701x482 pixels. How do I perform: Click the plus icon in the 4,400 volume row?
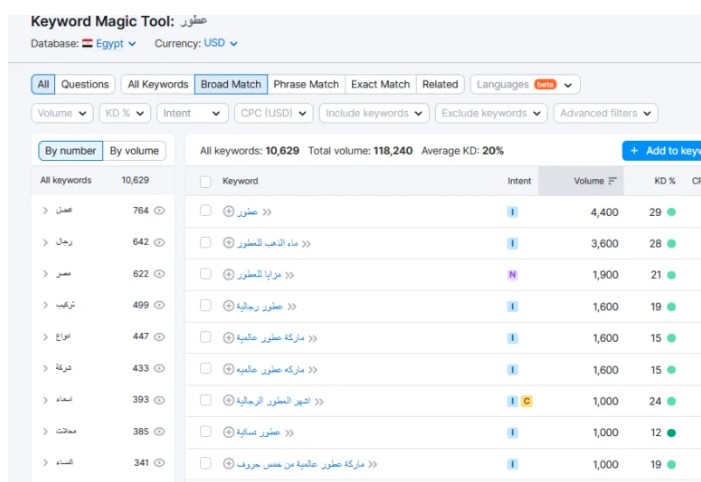coord(228,211)
